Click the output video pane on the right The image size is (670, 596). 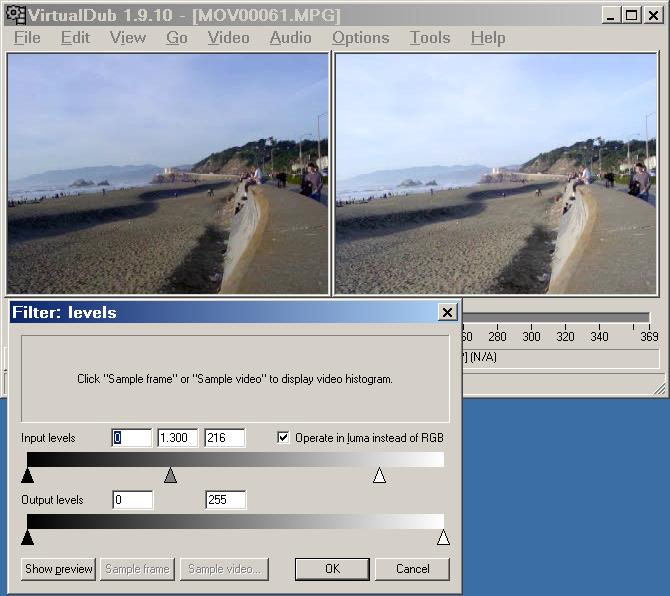(x=496, y=173)
